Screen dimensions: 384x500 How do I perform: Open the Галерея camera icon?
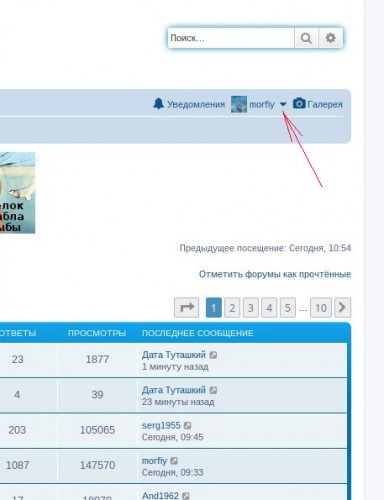point(299,103)
